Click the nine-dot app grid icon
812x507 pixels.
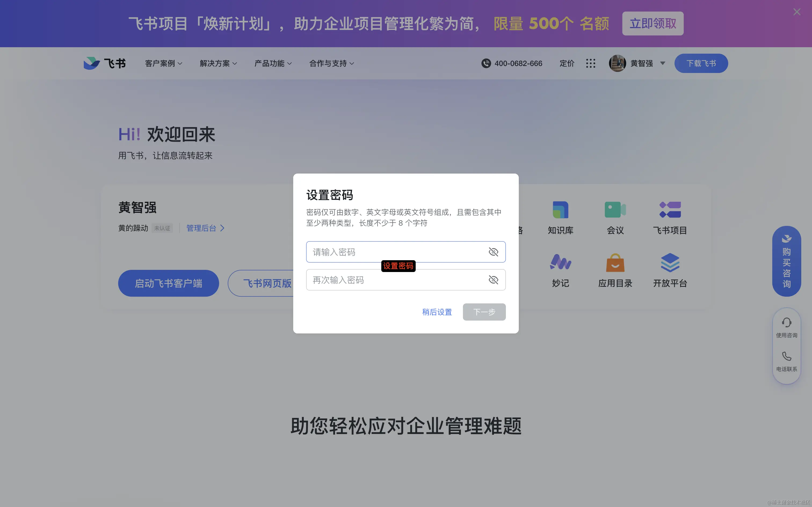(x=590, y=63)
